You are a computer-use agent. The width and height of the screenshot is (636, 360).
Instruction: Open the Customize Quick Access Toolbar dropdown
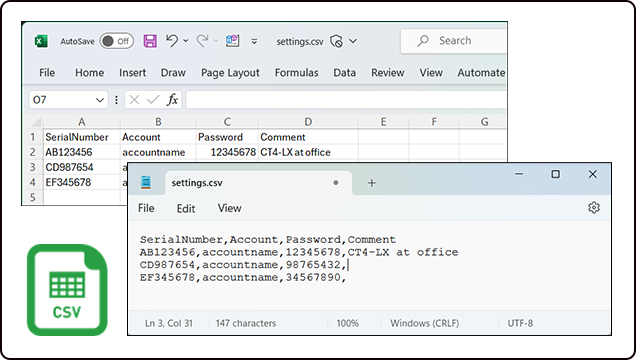tap(254, 41)
